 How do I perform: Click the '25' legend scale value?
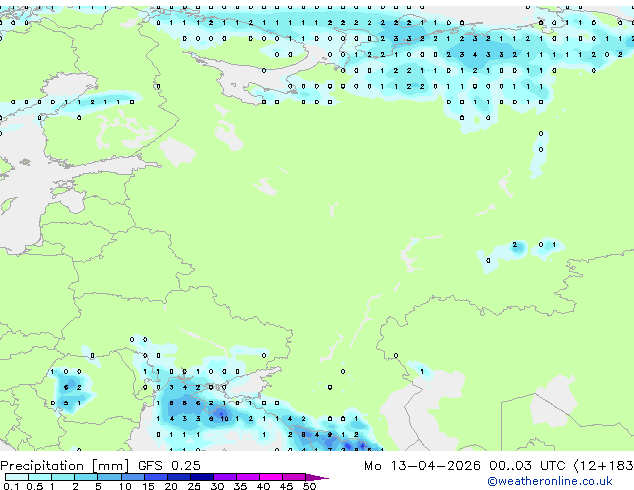pyautogui.click(x=194, y=486)
